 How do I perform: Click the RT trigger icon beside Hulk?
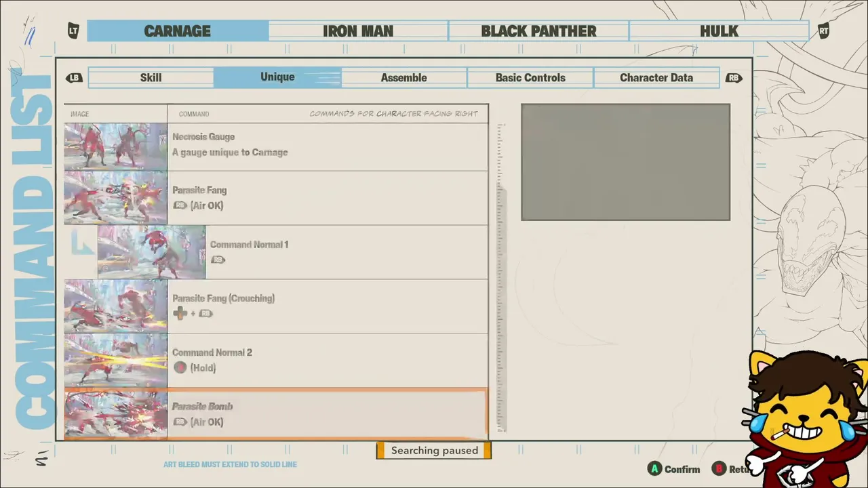click(824, 30)
